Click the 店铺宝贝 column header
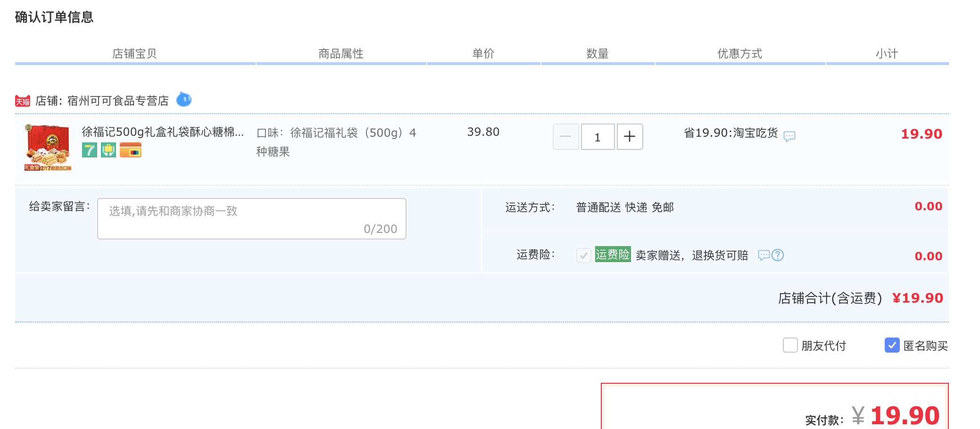The width and height of the screenshot is (980, 429). tap(134, 54)
